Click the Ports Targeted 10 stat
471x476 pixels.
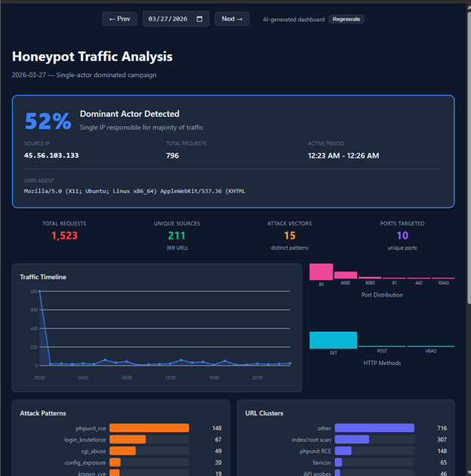coord(402,235)
